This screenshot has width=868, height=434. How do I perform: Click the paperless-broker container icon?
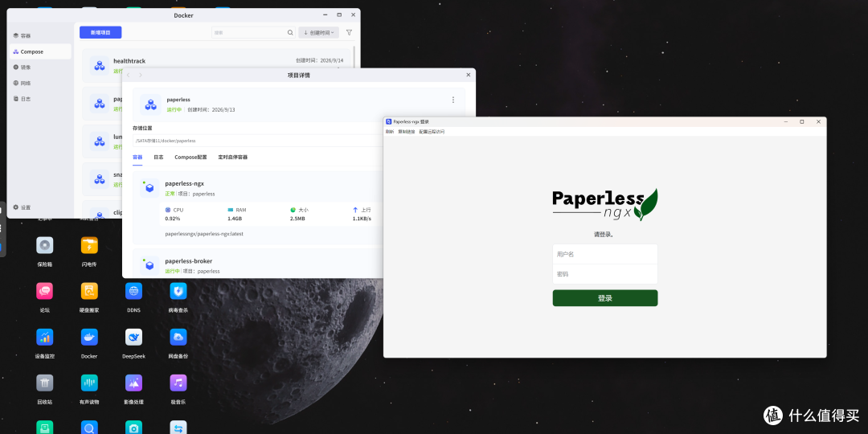(x=149, y=266)
